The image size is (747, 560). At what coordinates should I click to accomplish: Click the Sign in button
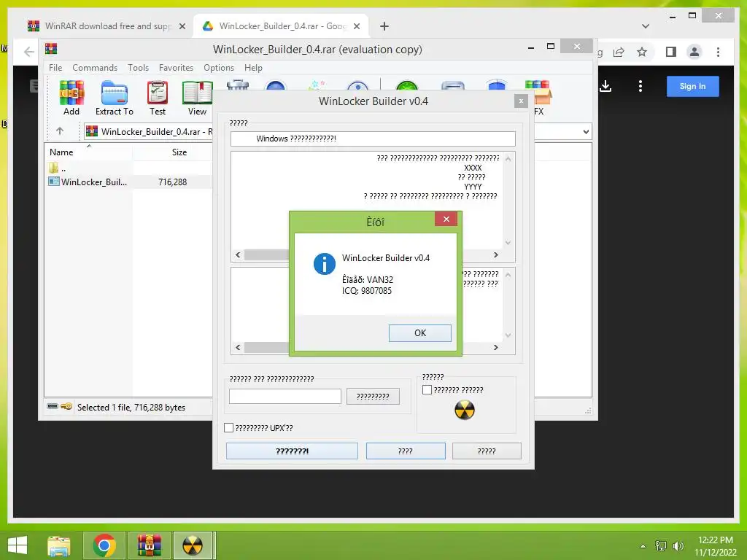[692, 86]
